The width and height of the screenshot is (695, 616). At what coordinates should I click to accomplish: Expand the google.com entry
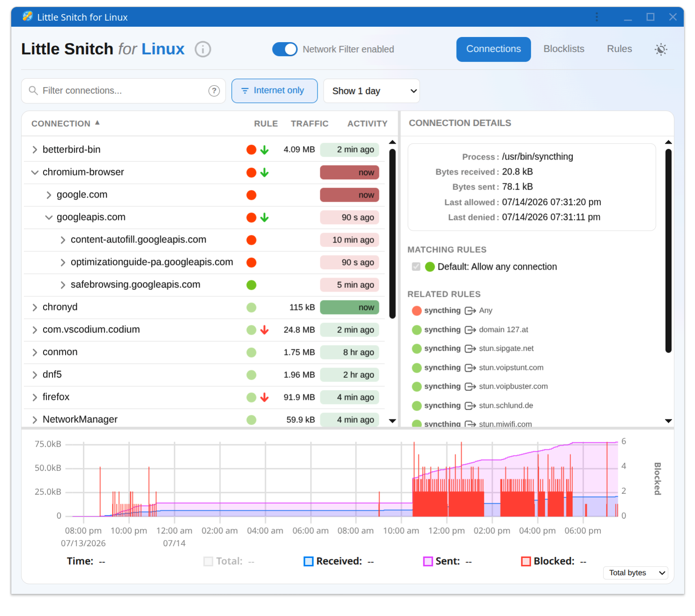[49, 195]
